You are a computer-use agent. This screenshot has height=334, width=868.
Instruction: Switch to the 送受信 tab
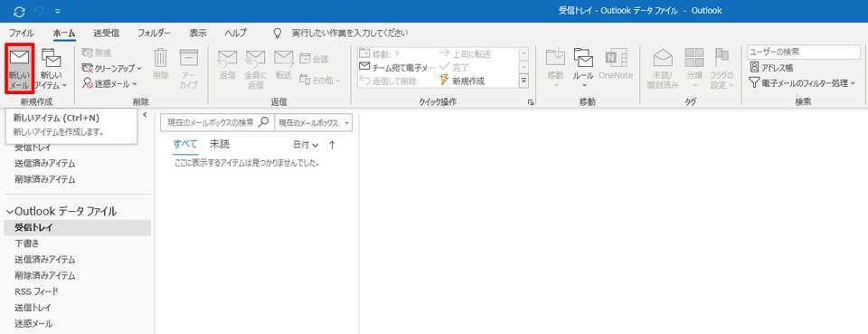click(x=107, y=33)
